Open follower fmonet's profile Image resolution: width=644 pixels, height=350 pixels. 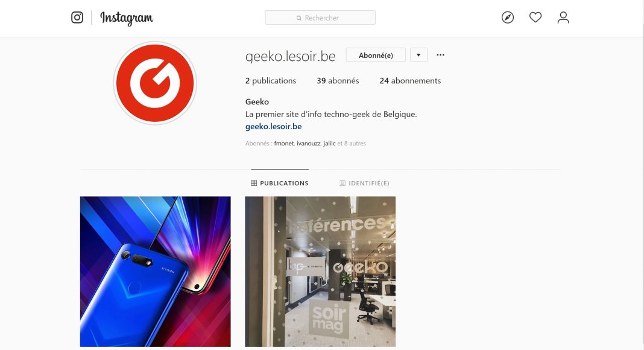tap(284, 144)
